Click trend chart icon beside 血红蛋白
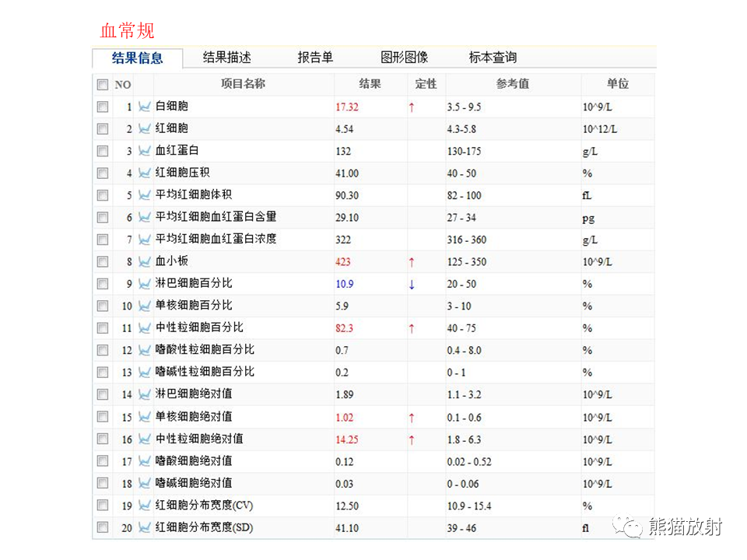This screenshot has width=747, height=560. coord(145,151)
